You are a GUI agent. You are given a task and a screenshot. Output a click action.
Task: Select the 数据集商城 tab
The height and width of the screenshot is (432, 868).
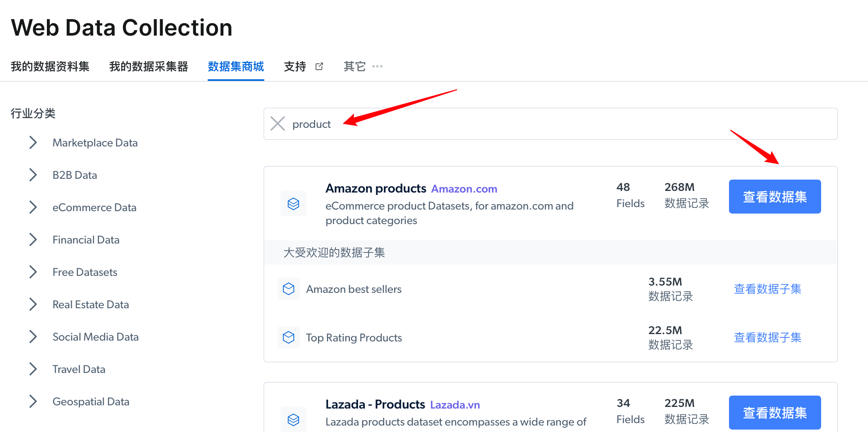[x=236, y=66]
